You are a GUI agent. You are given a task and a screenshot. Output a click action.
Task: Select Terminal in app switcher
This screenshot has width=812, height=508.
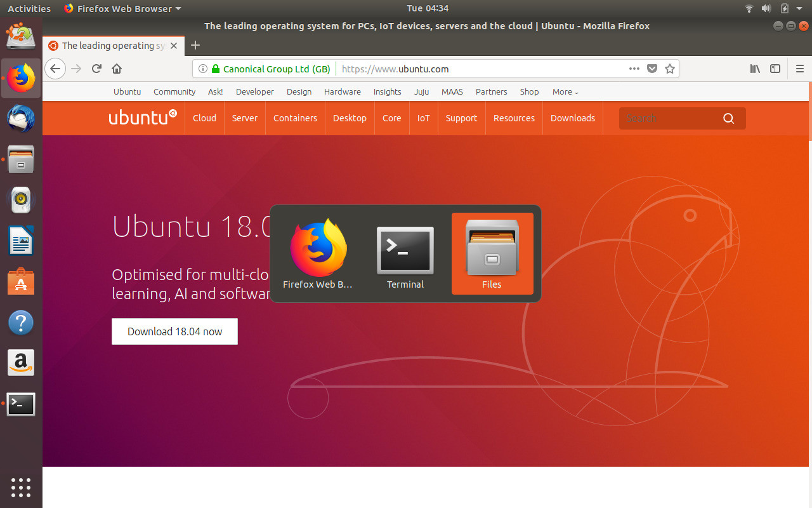click(x=405, y=253)
